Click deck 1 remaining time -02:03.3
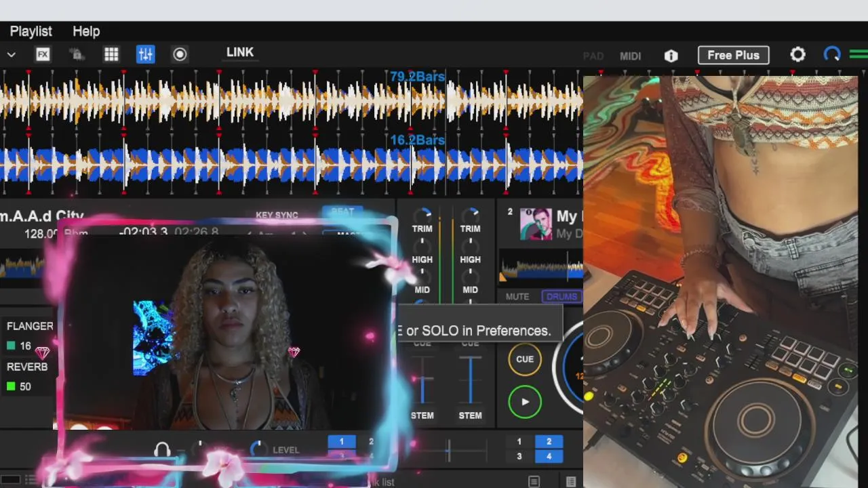This screenshot has width=868, height=488. [143, 232]
